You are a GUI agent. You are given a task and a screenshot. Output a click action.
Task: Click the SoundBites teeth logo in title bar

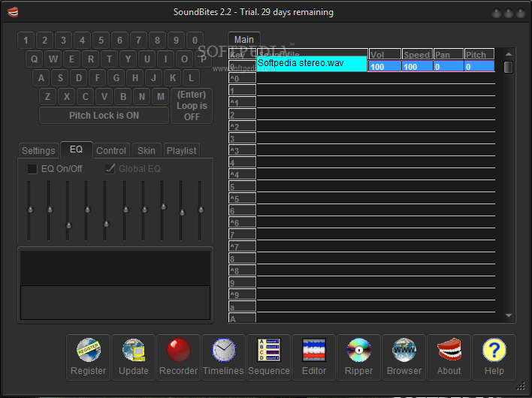(x=13, y=12)
